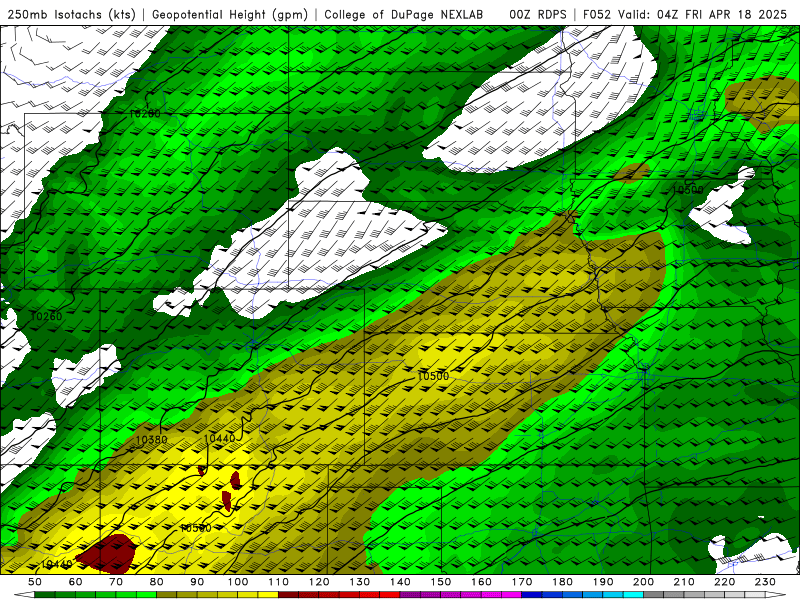Viewport: 800px width, 600px height.
Task: Click the 80 value on the color scale
Action: click(157, 582)
